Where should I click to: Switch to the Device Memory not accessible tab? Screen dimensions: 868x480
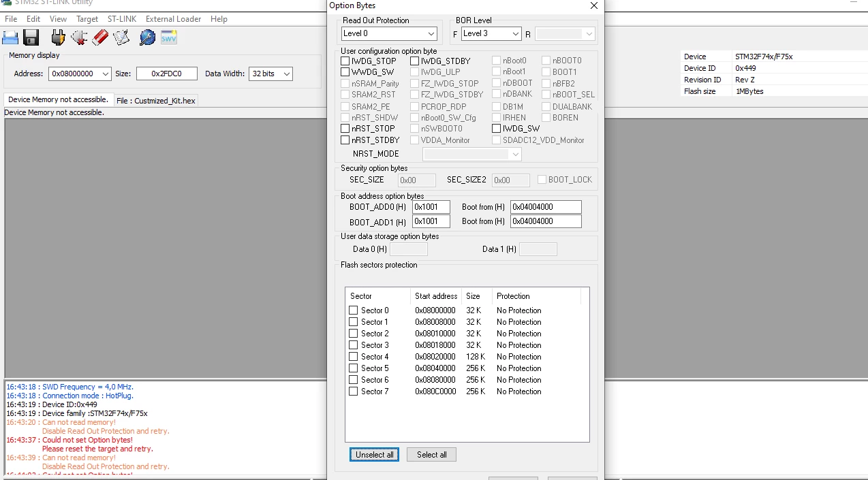(x=59, y=99)
